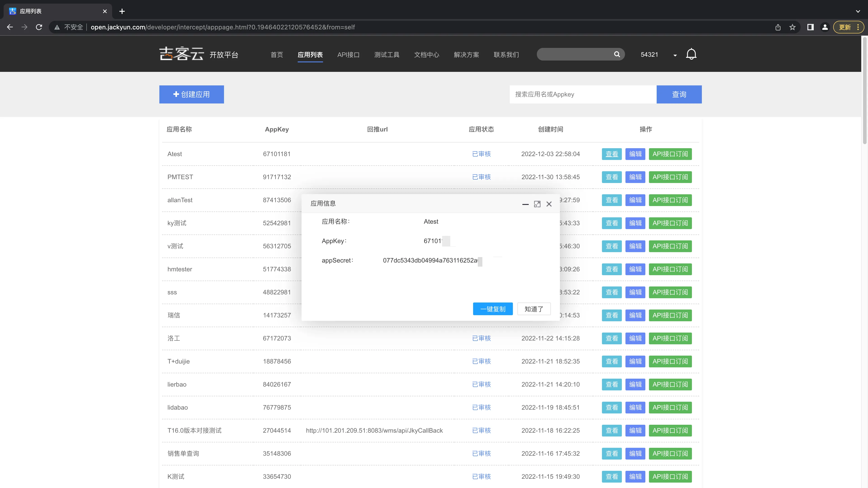Click 查看 for the sss row
Screen dimensions: 868x488
point(612,292)
